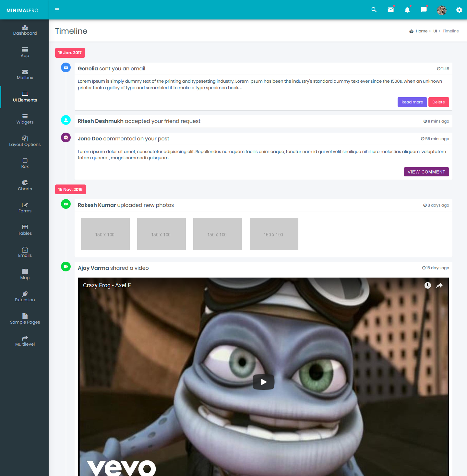
Task: Click the 18 days ago timestamp
Action: coord(436,268)
